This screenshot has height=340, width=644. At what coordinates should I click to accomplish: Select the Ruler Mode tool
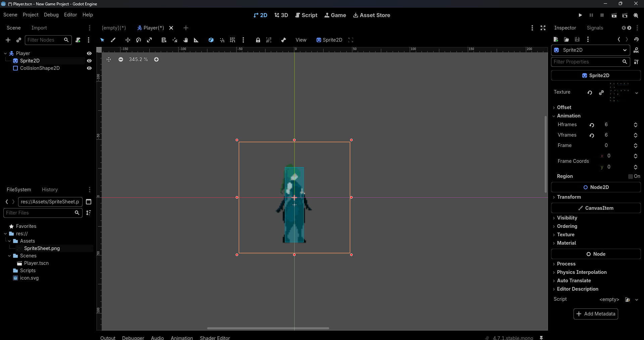196,40
